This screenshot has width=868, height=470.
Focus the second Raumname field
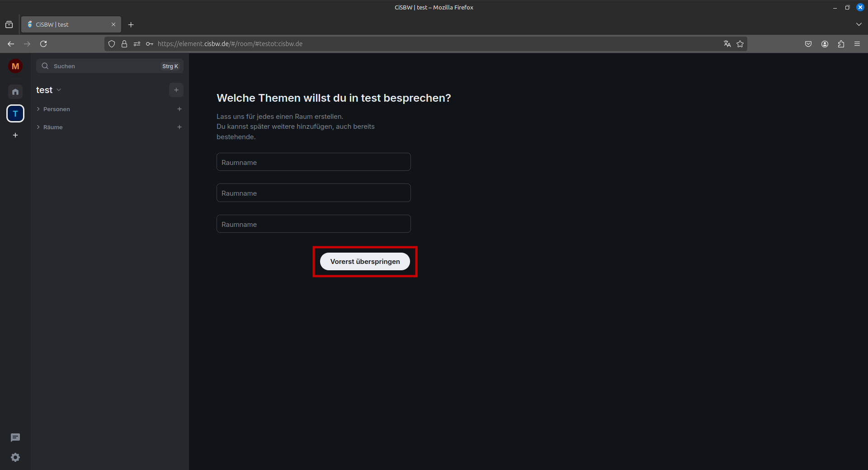point(313,193)
